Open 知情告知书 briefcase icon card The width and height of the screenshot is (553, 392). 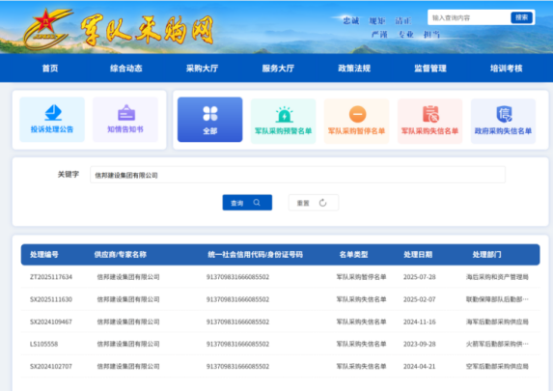click(125, 120)
